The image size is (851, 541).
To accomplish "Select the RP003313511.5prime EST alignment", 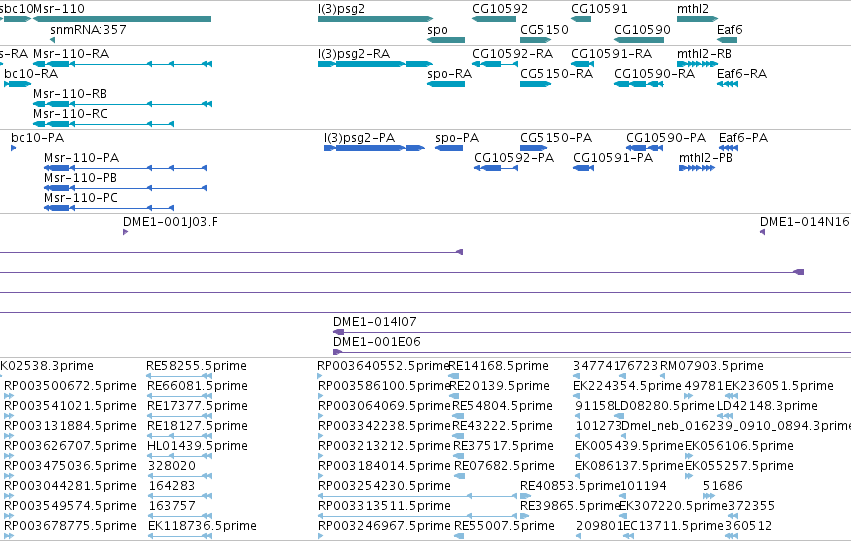I will pyautogui.click(x=418, y=516).
